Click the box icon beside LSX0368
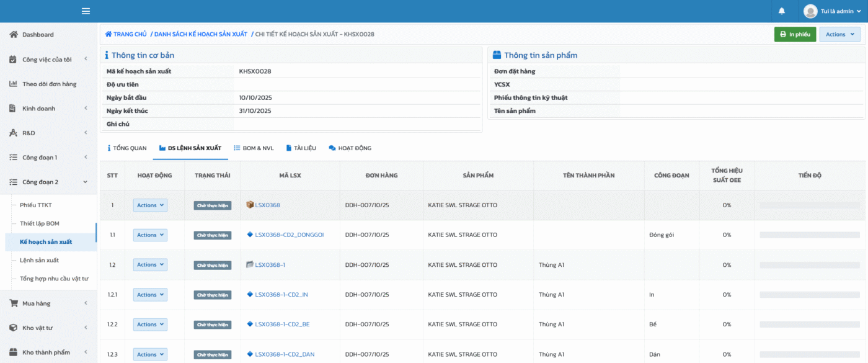The width and height of the screenshot is (868, 363). pyautogui.click(x=250, y=205)
